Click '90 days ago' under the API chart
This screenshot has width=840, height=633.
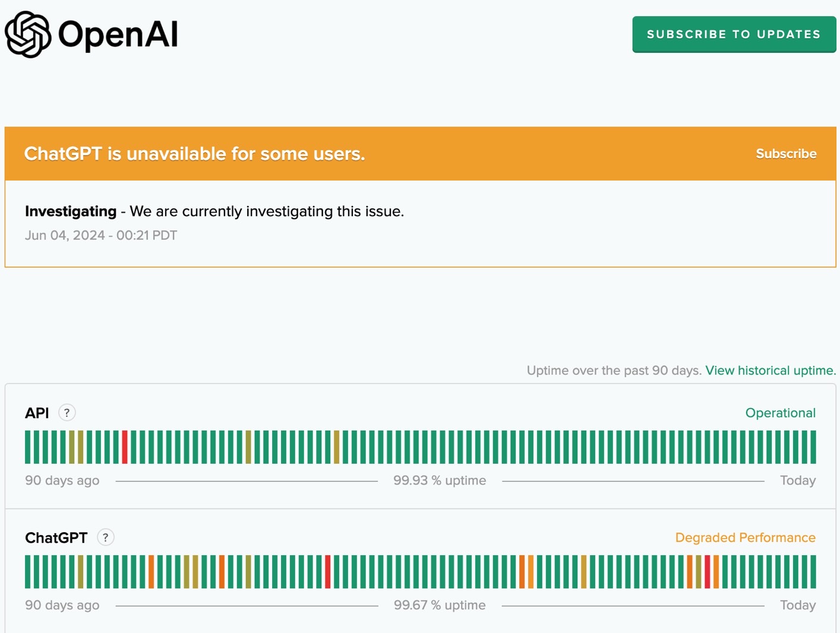(x=62, y=480)
